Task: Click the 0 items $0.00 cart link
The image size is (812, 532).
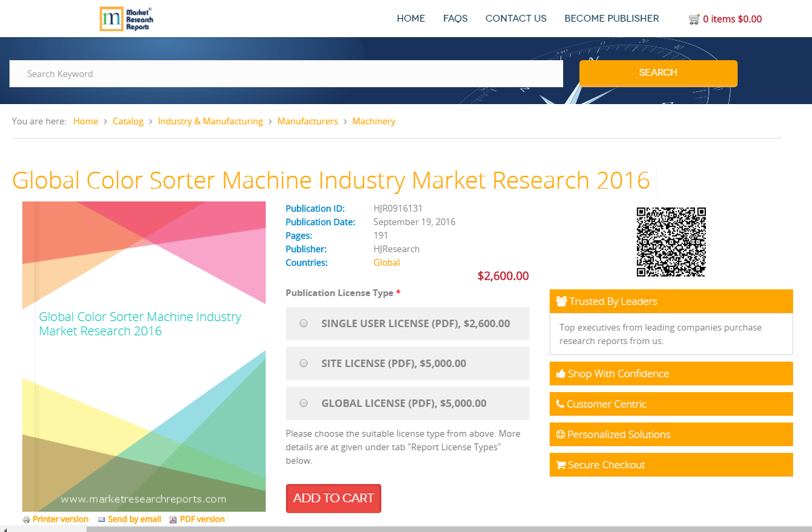Action: click(x=732, y=19)
